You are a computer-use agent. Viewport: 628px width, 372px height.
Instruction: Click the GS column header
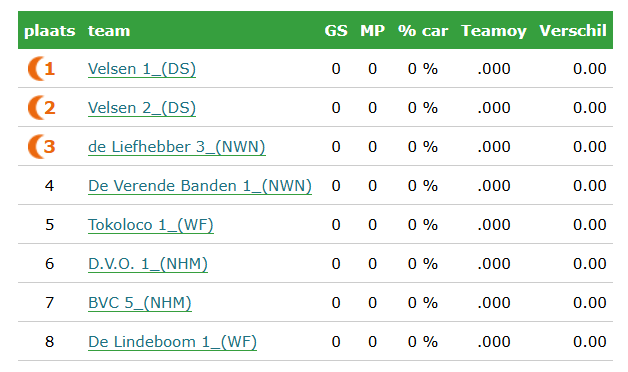coord(336,31)
